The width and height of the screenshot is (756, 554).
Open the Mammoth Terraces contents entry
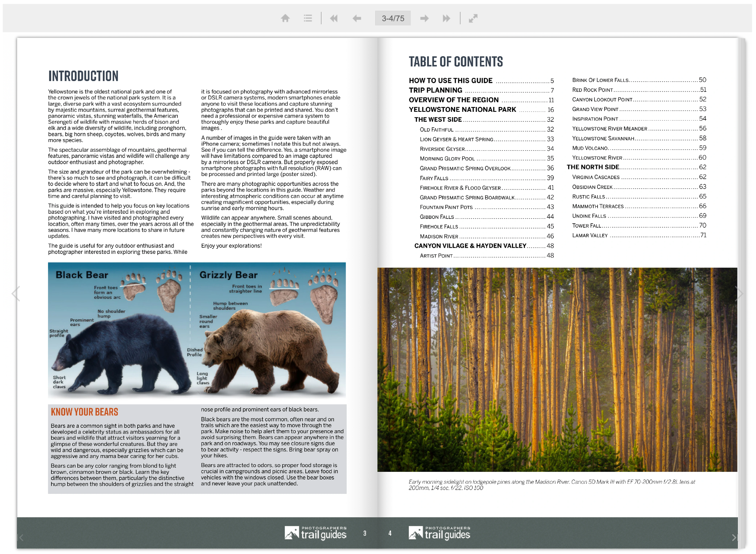(x=598, y=206)
